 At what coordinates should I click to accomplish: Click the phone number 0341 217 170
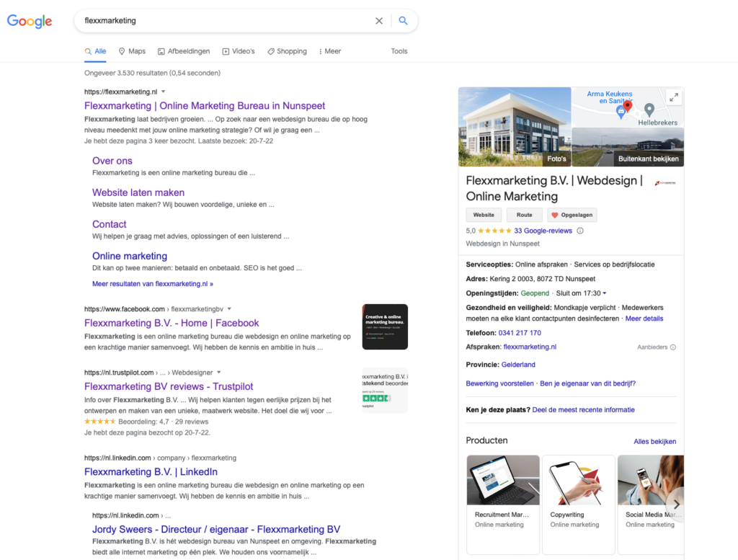click(520, 333)
